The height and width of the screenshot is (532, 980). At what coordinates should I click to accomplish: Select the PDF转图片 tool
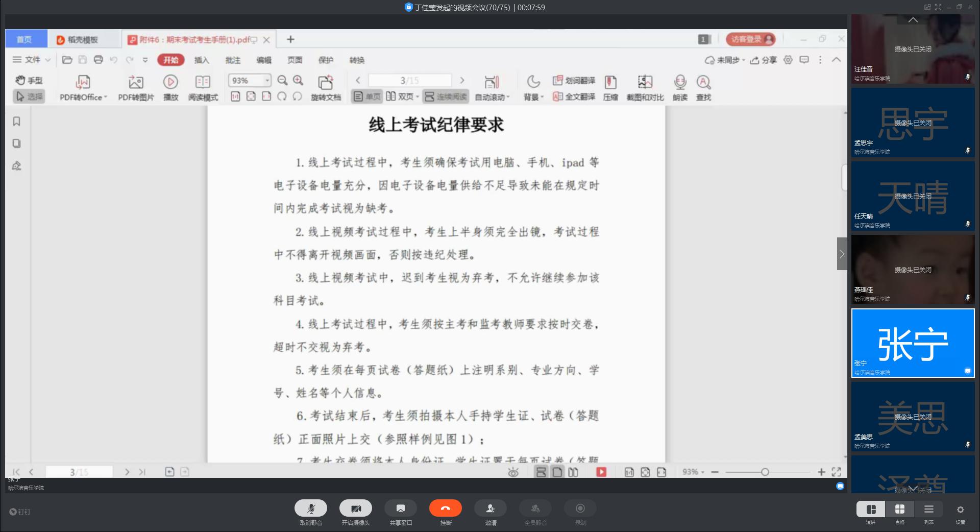[x=136, y=82]
